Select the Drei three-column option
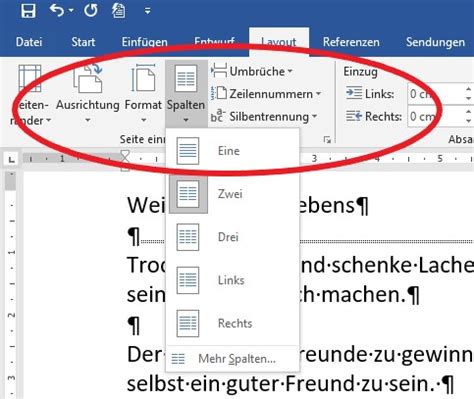This screenshot has height=399, width=474. [x=233, y=237]
